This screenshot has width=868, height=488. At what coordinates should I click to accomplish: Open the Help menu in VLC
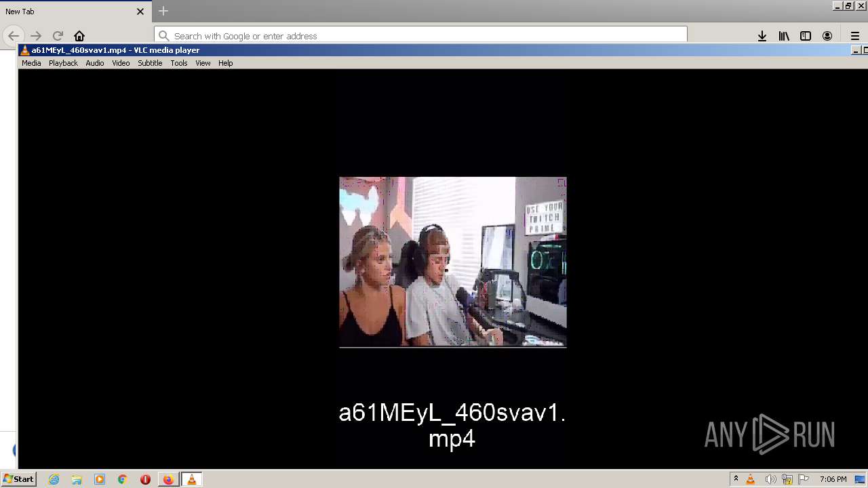[226, 63]
